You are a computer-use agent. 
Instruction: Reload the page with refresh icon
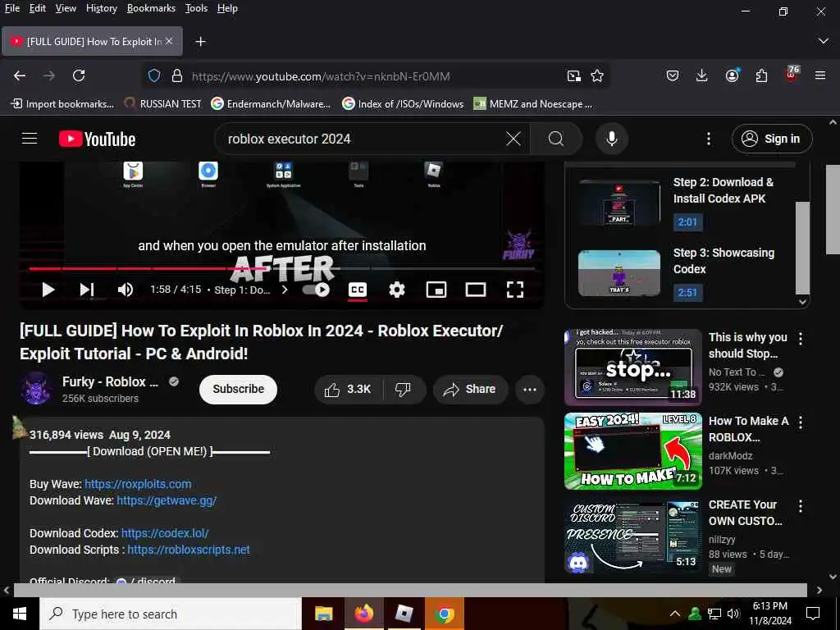tap(79, 75)
